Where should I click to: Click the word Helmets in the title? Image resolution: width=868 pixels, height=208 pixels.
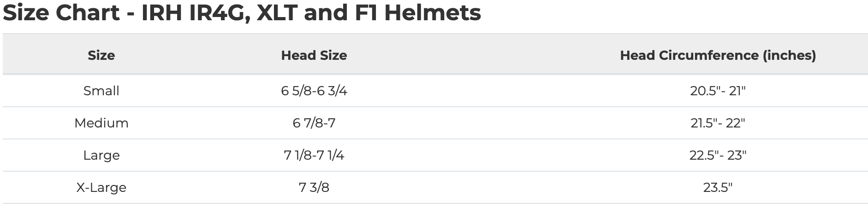click(x=432, y=13)
